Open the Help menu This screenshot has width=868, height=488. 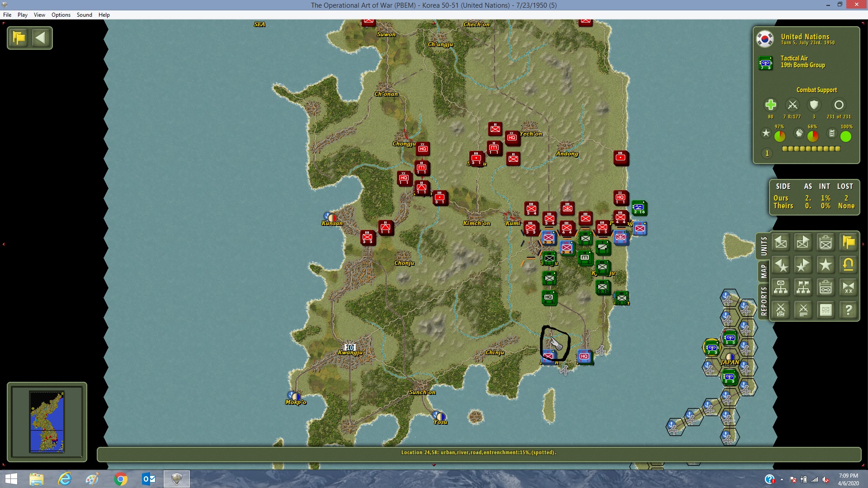point(104,15)
